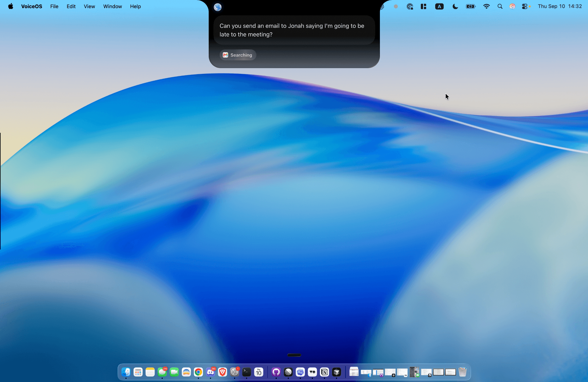Open Google Chrome from the Dock
Screen dimensions: 588x382
click(198, 372)
